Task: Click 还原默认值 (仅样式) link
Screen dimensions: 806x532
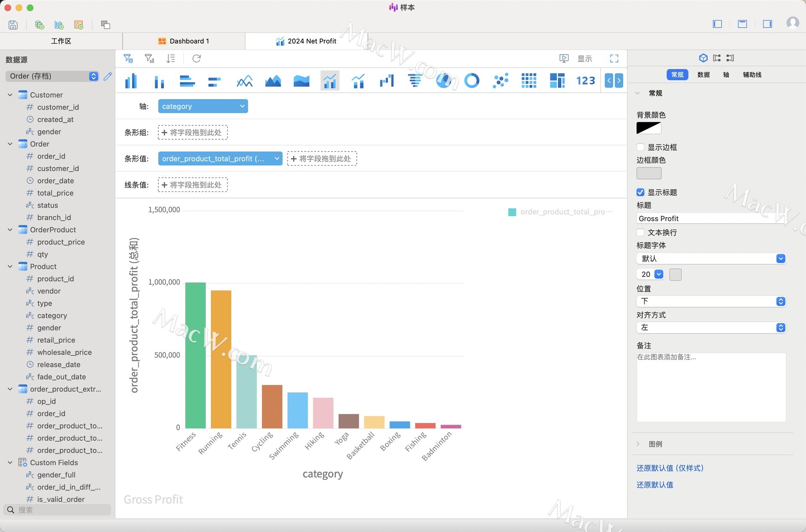Action: click(x=670, y=468)
